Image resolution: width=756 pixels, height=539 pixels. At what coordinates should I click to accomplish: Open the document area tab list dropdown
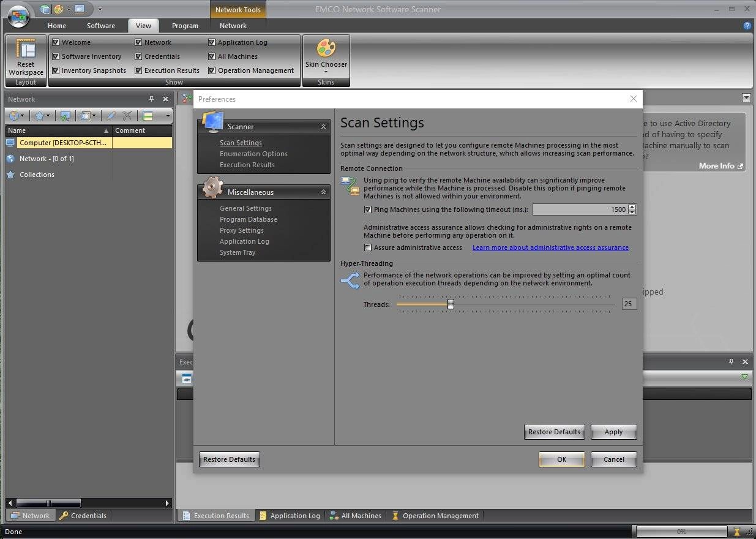(x=746, y=98)
